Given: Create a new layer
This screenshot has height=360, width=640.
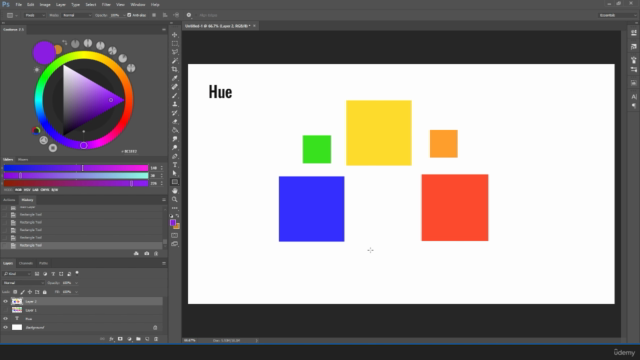Looking at the screenshot, I should click(x=147, y=339).
